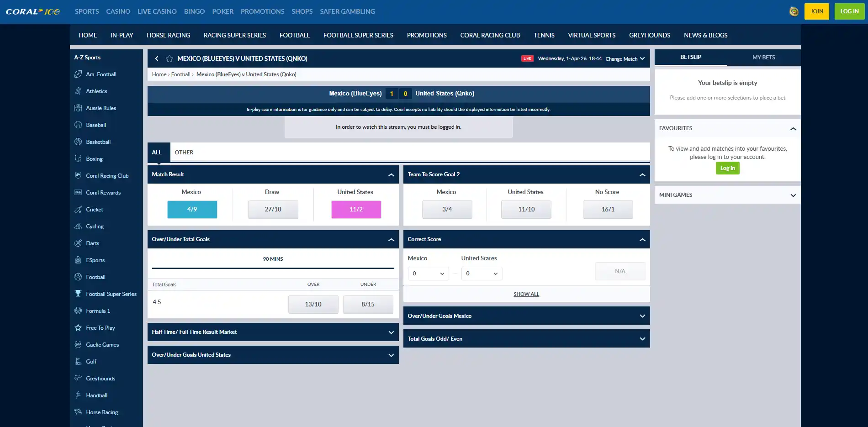Select the Draw 27/10 odds button

(273, 209)
